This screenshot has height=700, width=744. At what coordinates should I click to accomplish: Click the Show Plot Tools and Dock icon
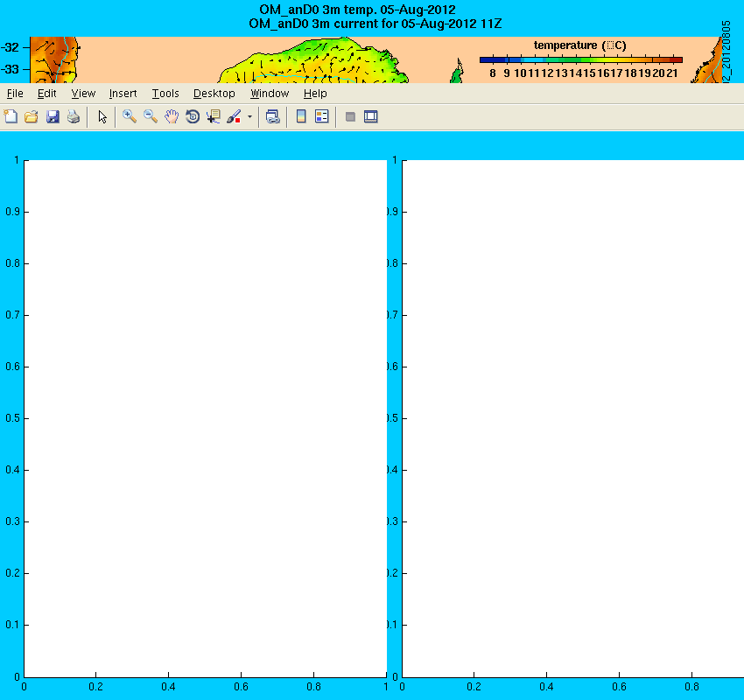[370, 116]
